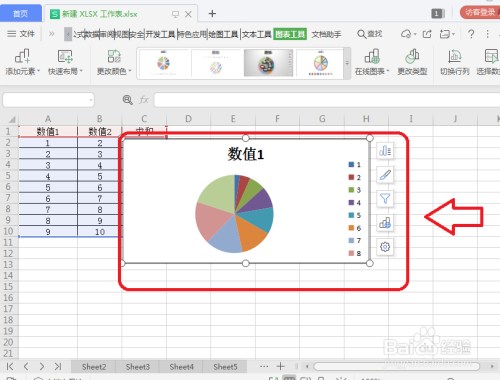The width and height of the screenshot is (500, 380).
Task: Click 切换行列 to swap rows and columns
Action: [455, 62]
